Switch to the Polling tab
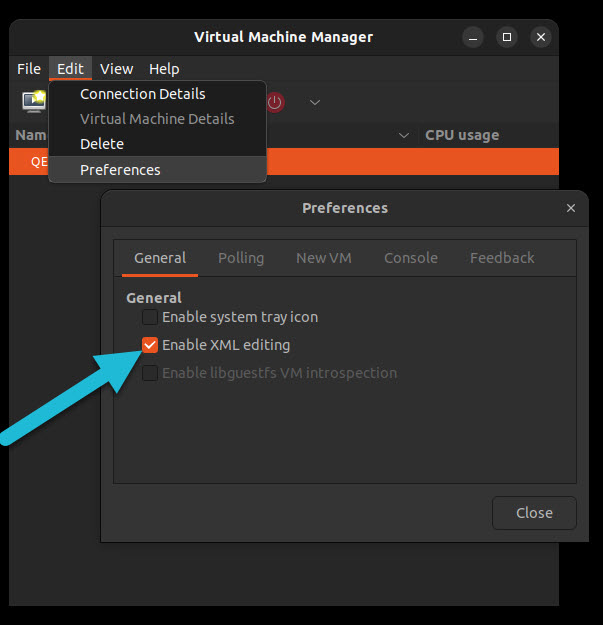 (x=241, y=258)
